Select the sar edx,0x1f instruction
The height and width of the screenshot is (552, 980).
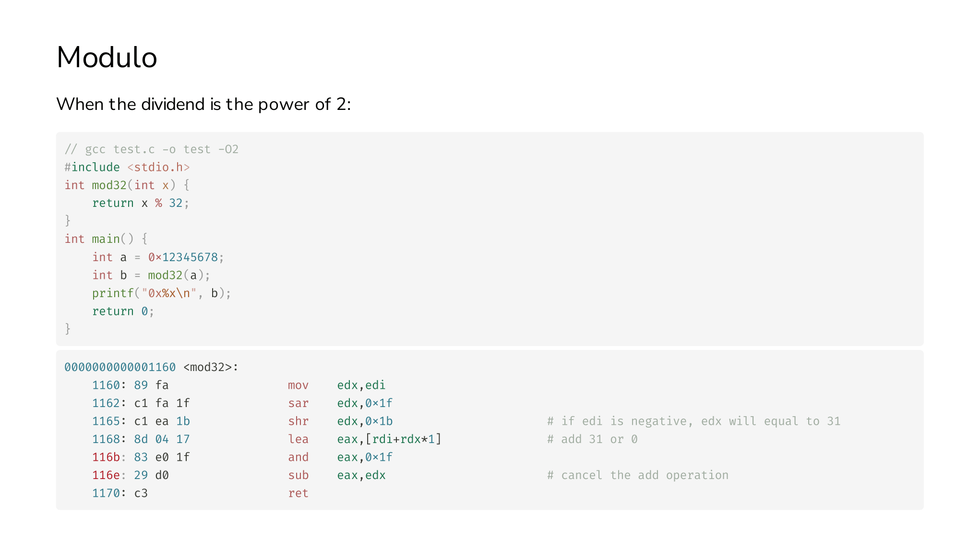[340, 403]
